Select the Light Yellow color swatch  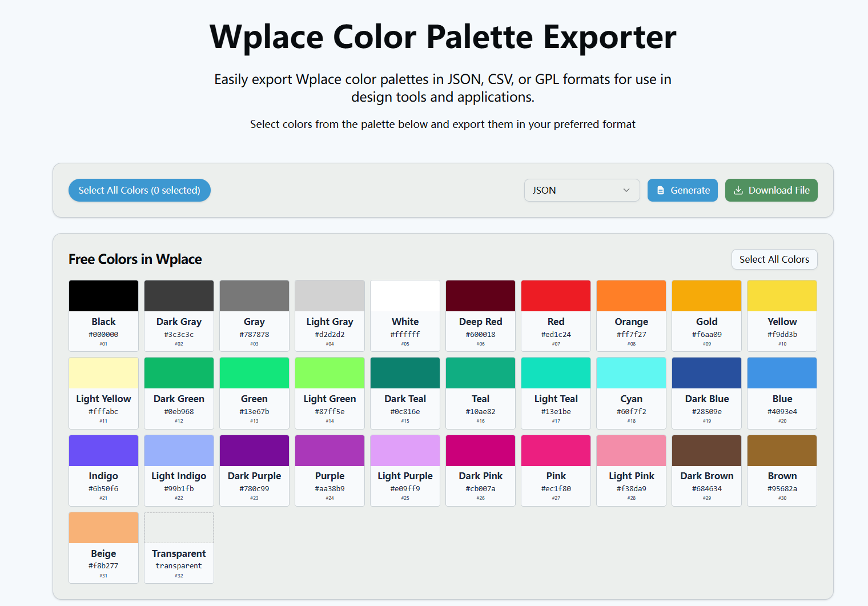[103, 372]
